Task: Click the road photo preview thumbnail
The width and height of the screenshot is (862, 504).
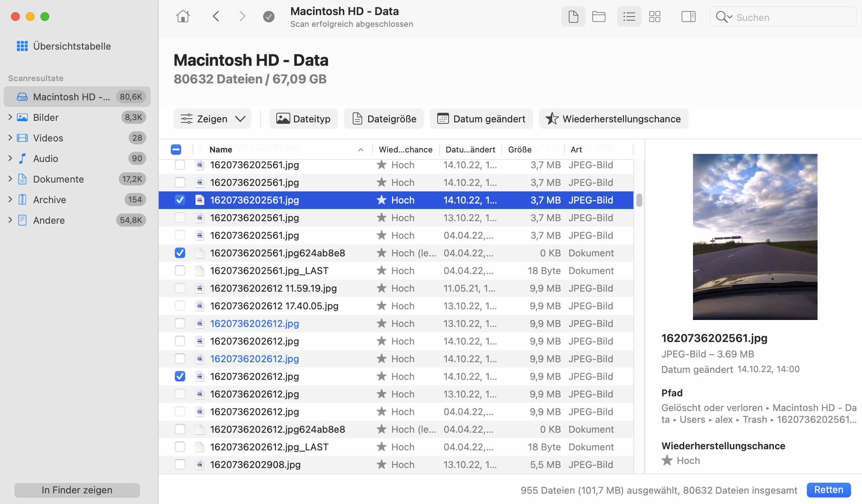Action: [x=755, y=237]
